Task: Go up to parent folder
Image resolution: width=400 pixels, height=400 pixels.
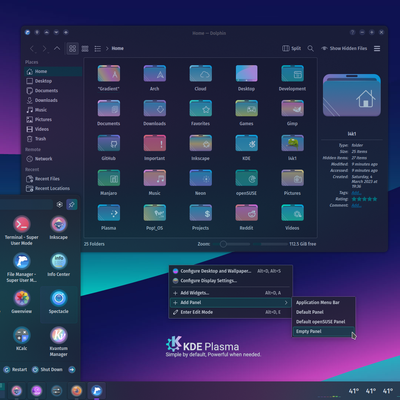Action: (x=57, y=49)
